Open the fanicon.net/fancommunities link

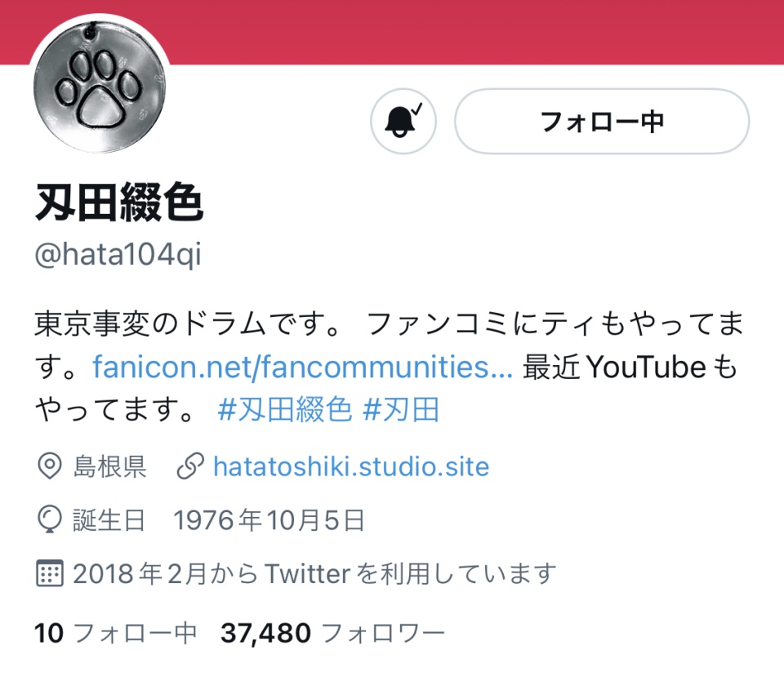click(x=302, y=367)
